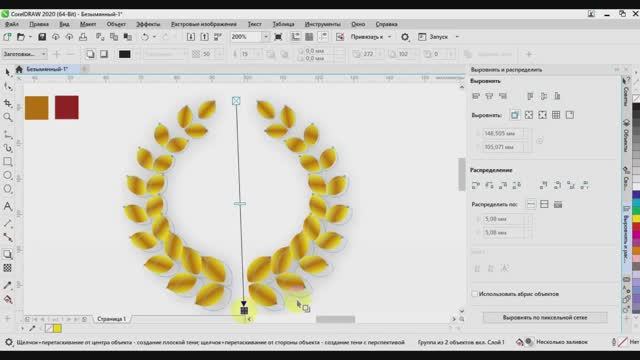Click the Import icon
Image resolution: width=640 pixels, height=360 pixels.
(x=191, y=37)
